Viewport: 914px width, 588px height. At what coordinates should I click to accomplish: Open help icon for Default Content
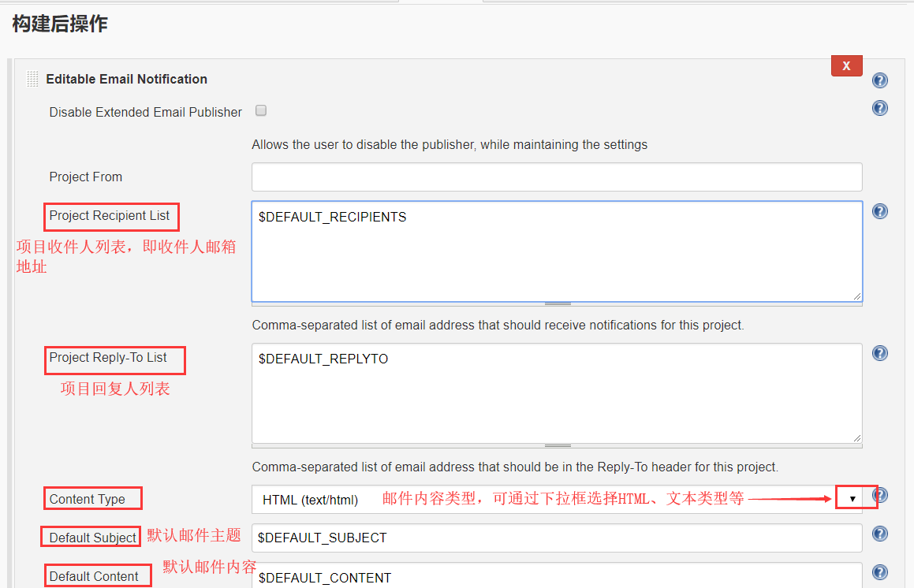click(x=879, y=572)
